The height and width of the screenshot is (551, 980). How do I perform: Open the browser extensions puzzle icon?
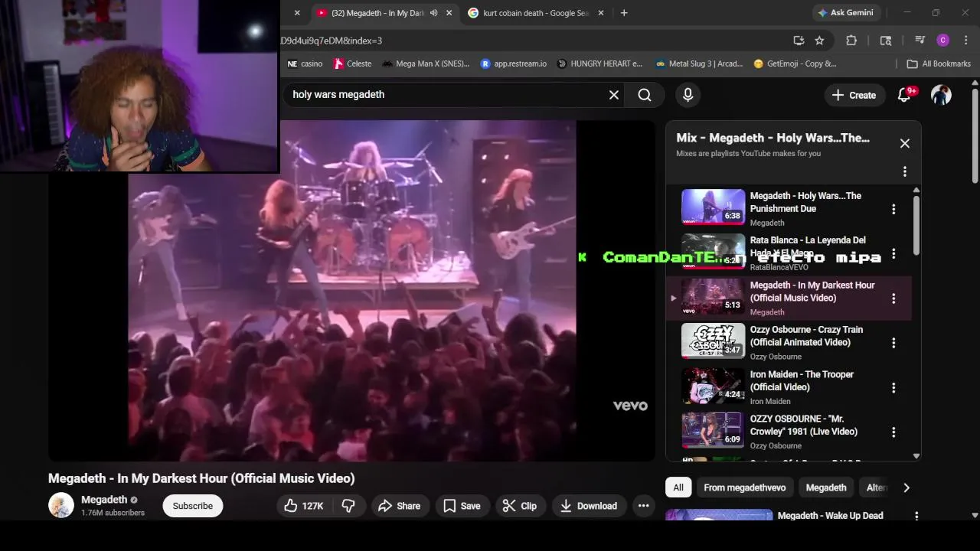click(851, 41)
